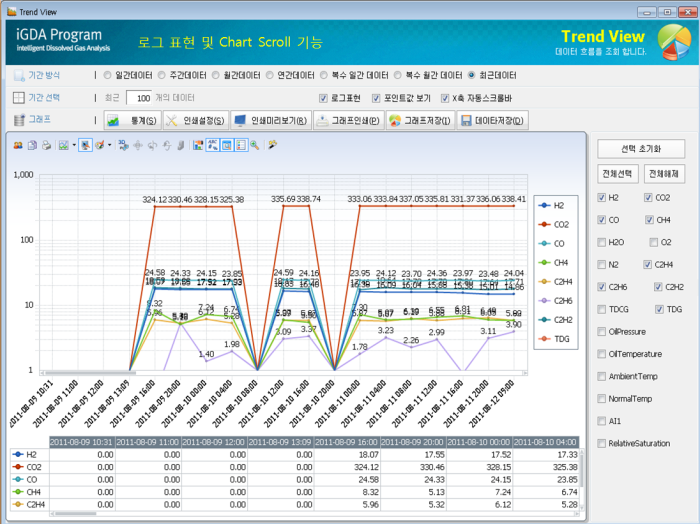The width and height of the screenshot is (700, 524).
Task: Click the C2H6 entry in chart legend
Action: (554, 301)
